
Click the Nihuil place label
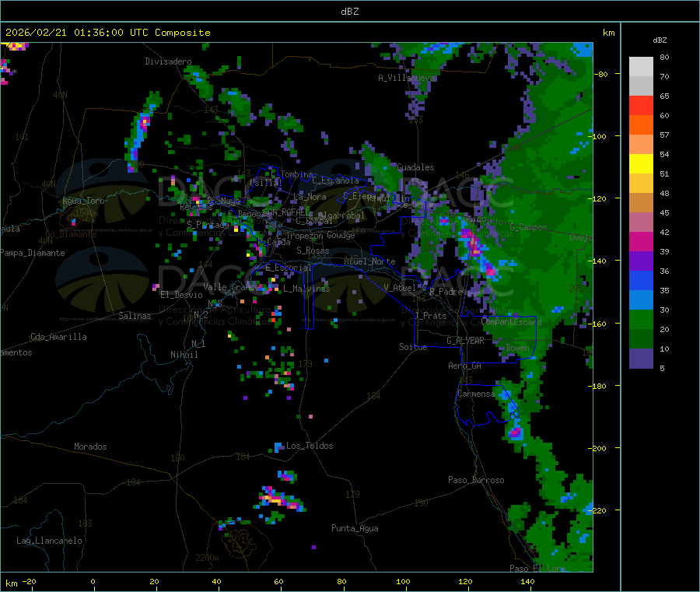tap(184, 355)
